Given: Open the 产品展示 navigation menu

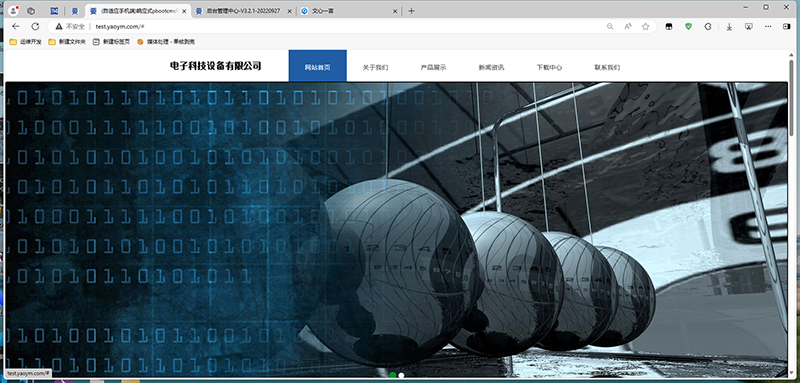Looking at the screenshot, I should click(x=433, y=67).
